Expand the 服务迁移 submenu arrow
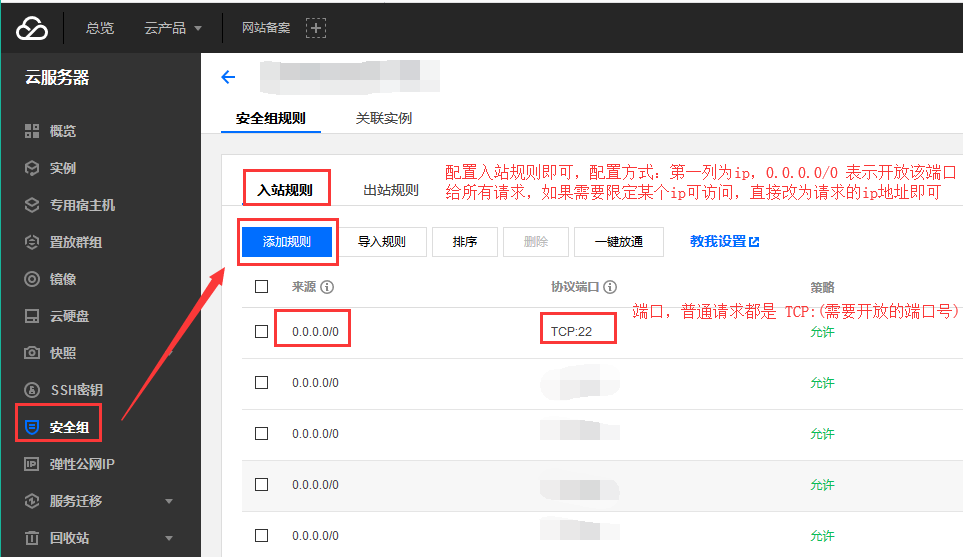 pyautogui.click(x=169, y=501)
